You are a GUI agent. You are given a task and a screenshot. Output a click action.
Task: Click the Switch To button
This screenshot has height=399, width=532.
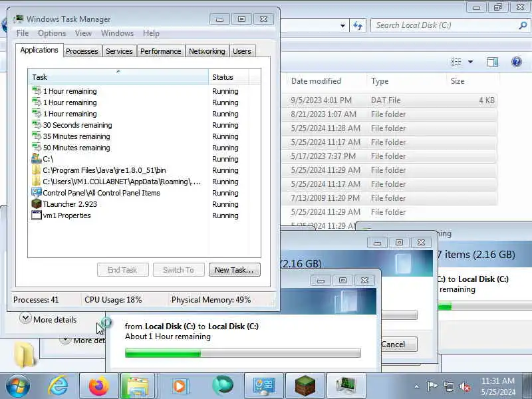tap(178, 270)
